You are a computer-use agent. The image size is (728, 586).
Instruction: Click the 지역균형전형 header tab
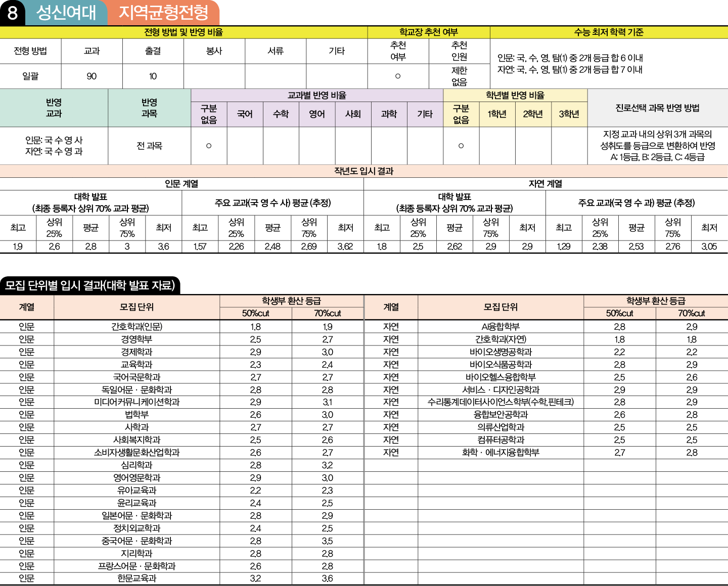point(163,13)
